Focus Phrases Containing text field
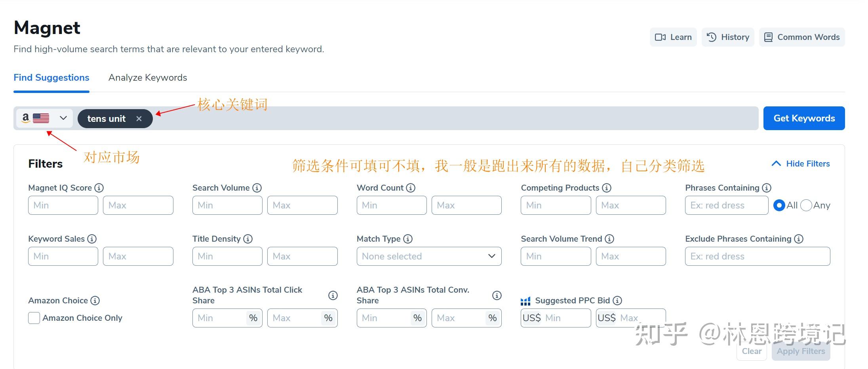868x369 pixels. 727,205
